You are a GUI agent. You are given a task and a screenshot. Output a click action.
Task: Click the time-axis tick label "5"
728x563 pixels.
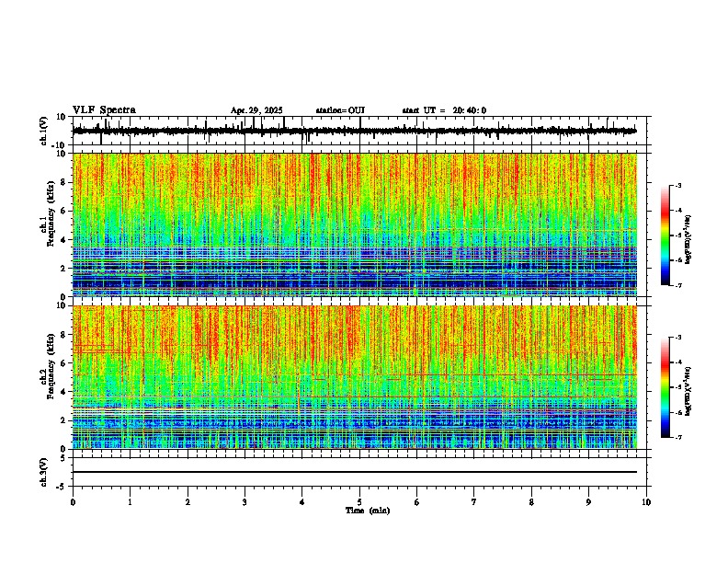click(359, 502)
